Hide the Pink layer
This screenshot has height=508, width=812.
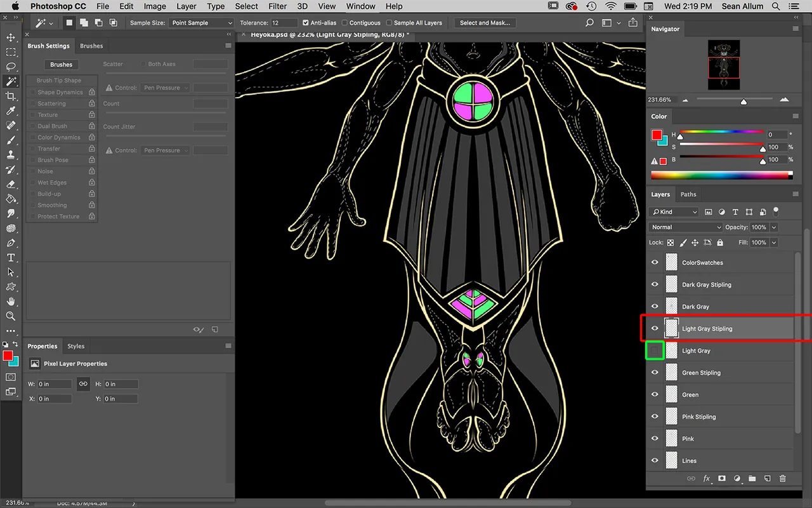[x=655, y=439]
